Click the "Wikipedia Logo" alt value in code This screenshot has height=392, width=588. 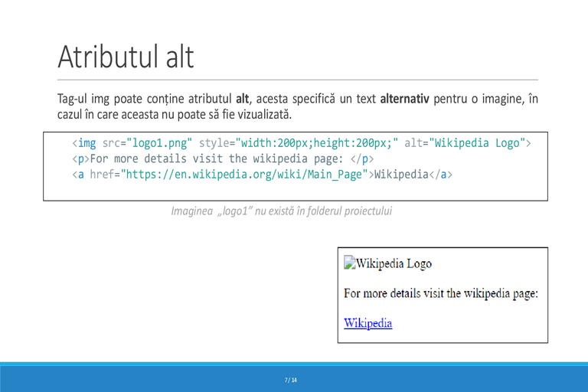(477, 143)
